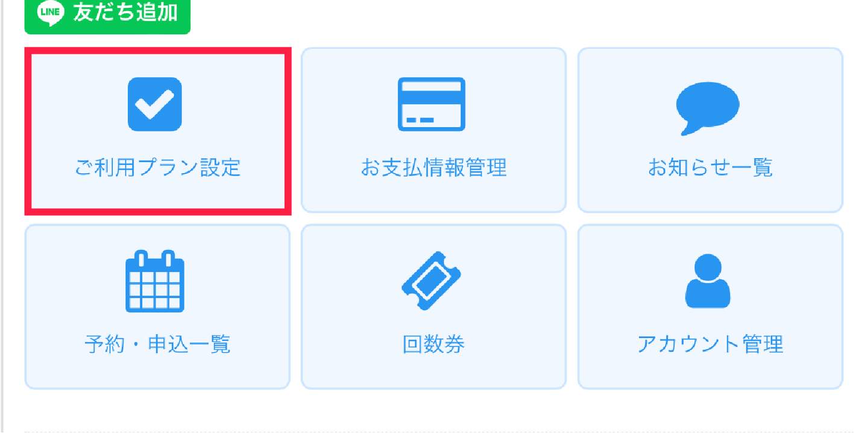This screenshot has width=868, height=433.
Task: Click the calendar icon for reservations
Action: point(155,281)
